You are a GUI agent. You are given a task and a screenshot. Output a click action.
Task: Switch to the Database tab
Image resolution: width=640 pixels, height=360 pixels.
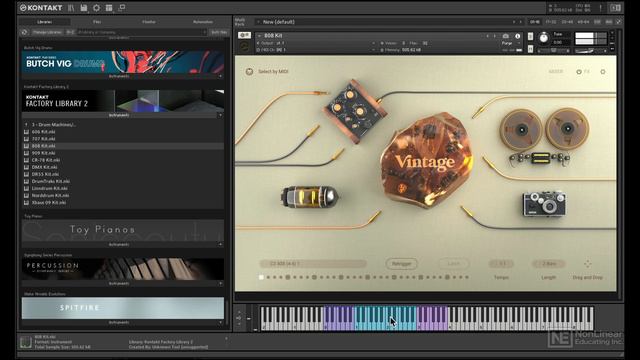click(149, 22)
